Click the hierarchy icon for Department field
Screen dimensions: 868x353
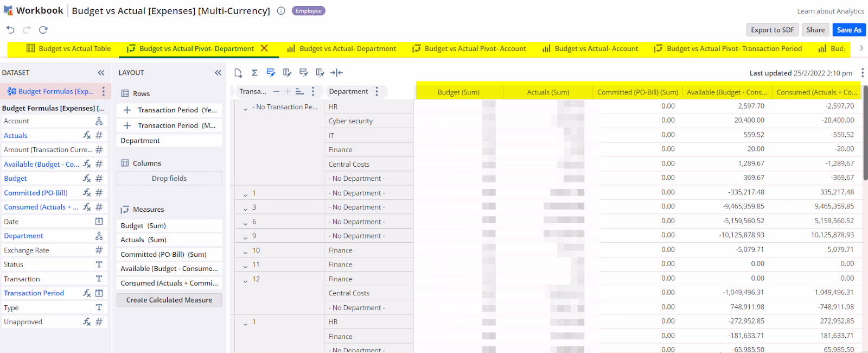[x=99, y=236]
